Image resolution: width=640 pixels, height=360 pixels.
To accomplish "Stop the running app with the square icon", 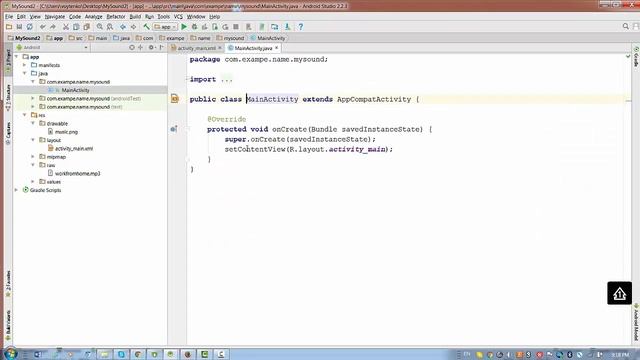I will pos(236,27).
